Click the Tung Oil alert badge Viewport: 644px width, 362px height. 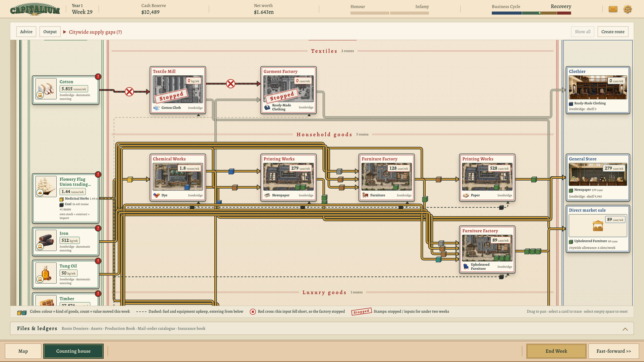[x=98, y=261]
